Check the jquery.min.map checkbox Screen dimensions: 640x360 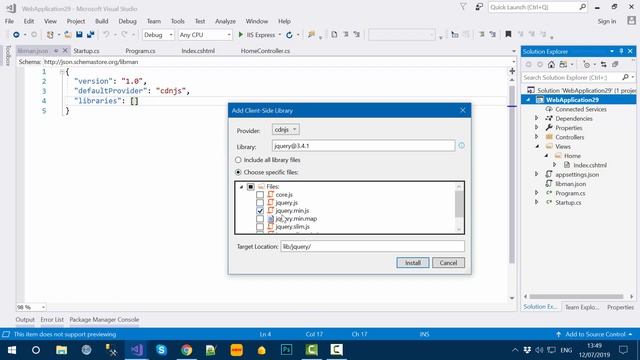(260, 219)
